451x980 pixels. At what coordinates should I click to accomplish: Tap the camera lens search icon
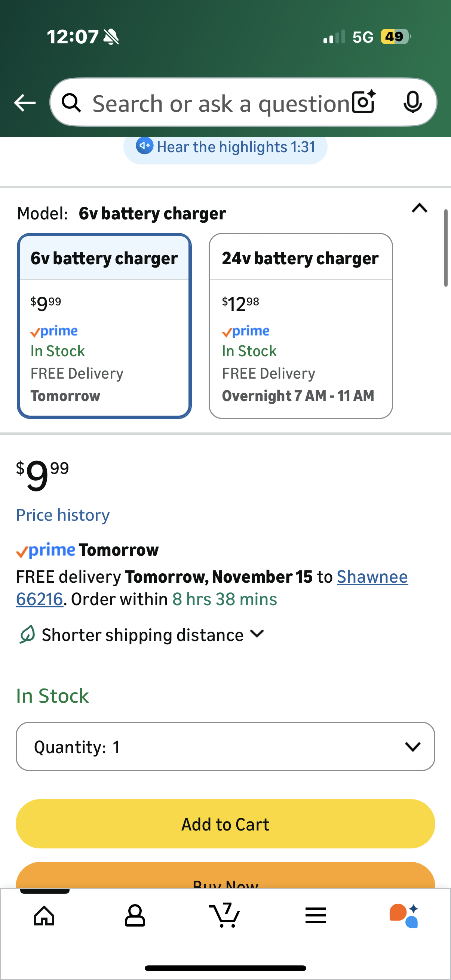point(363,102)
